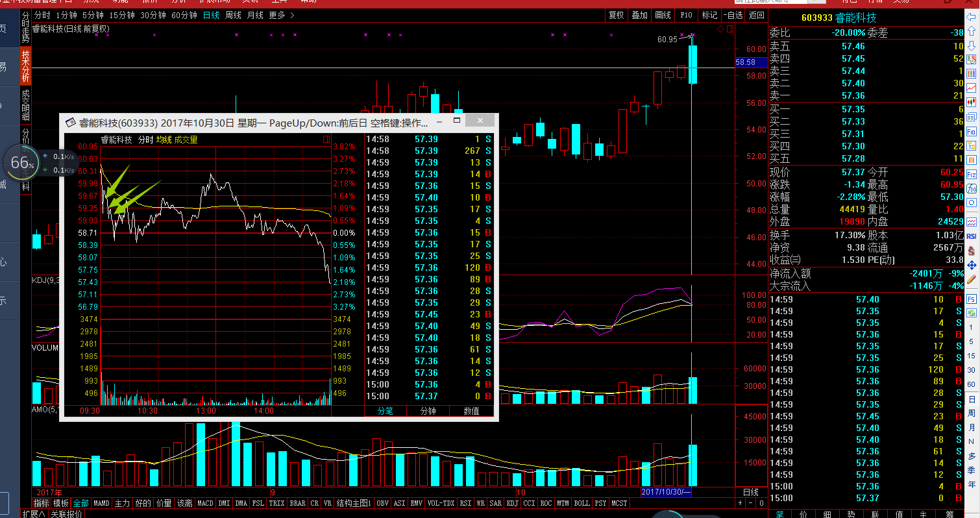Click the 睿能科技 stock name in quote panel
The image size is (980, 518).
(x=857, y=18)
